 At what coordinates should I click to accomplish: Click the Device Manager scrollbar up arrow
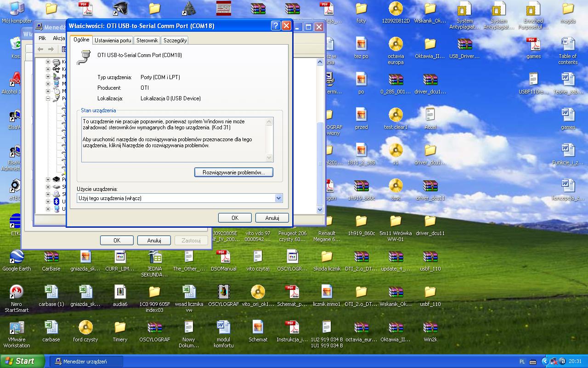click(320, 62)
